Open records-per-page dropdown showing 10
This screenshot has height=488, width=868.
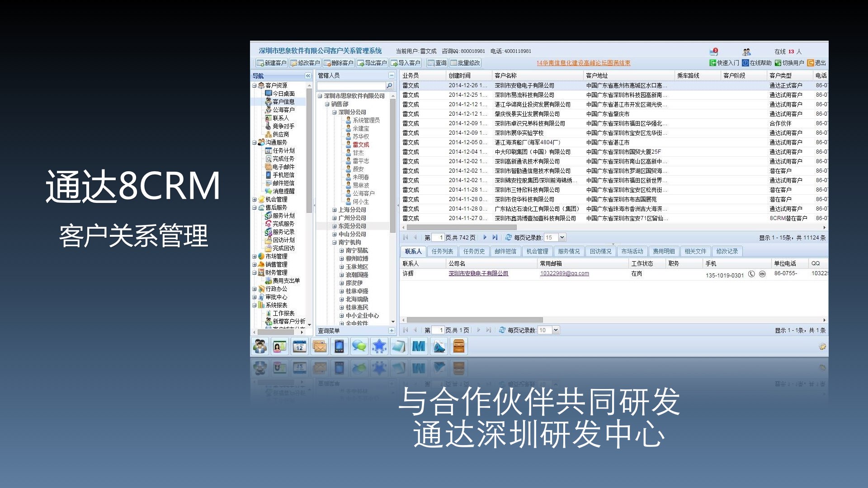point(556,330)
